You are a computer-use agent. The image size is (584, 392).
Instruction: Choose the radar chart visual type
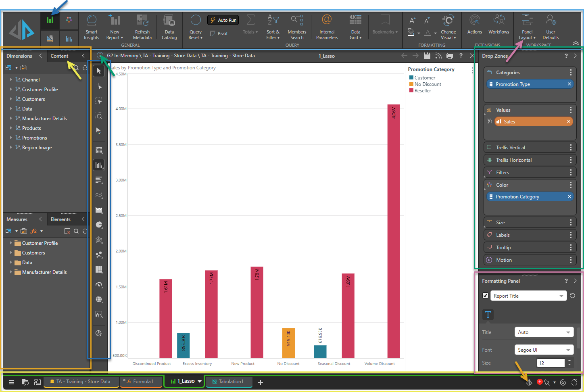[99, 240]
